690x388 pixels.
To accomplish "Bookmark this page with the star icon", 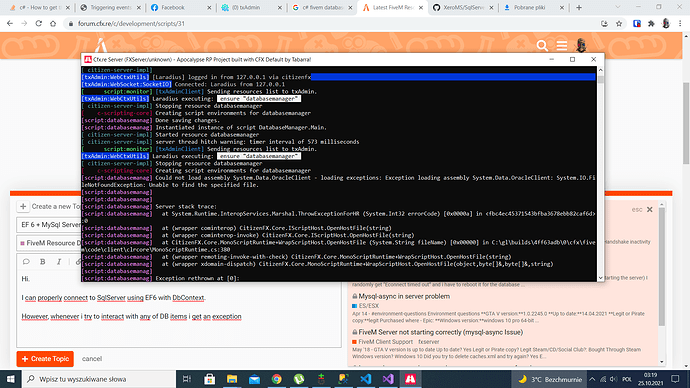I will tap(619, 24).
